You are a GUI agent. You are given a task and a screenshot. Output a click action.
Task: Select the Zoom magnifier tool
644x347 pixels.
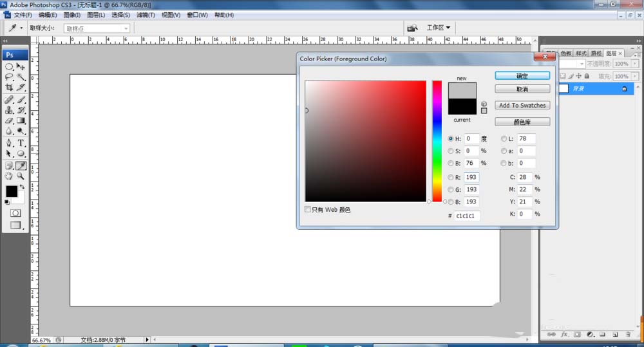pos(21,176)
